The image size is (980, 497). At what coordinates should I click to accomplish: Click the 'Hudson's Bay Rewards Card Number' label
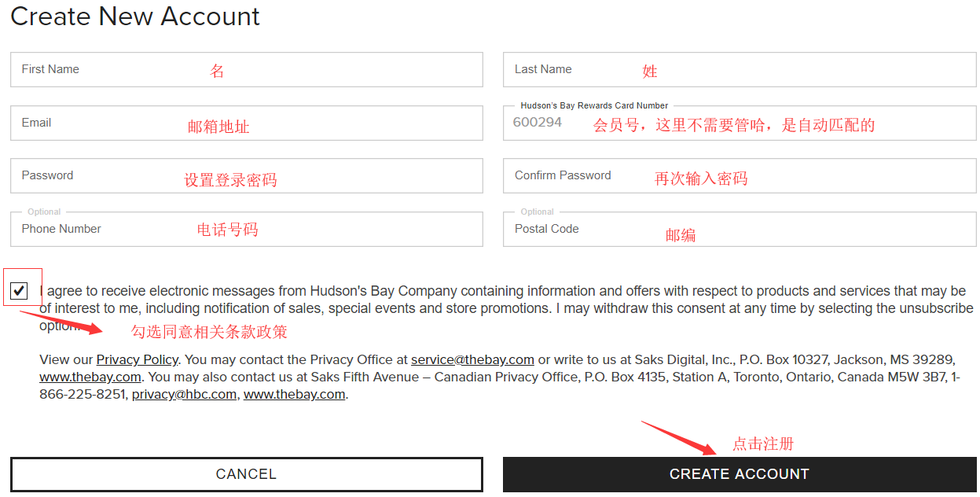(x=594, y=105)
